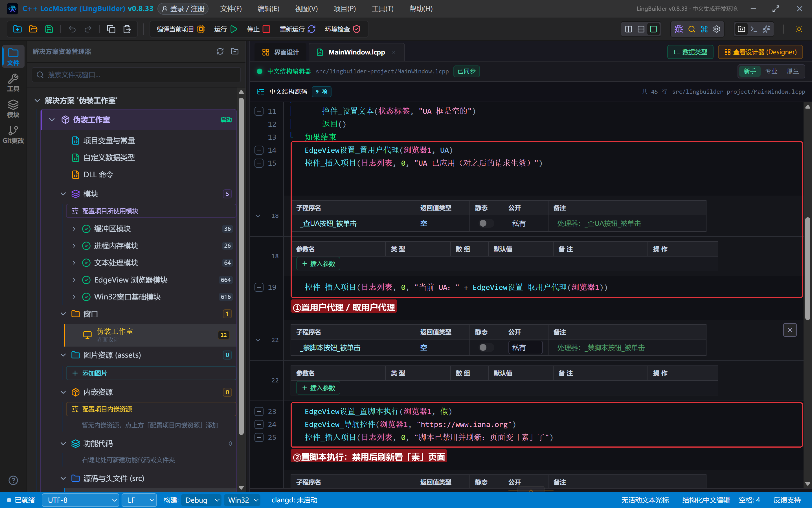This screenshot has width=812, height=508.
Task: Click the save icon in toolbar
Action: pyautogui.click(x=49, y=29)
